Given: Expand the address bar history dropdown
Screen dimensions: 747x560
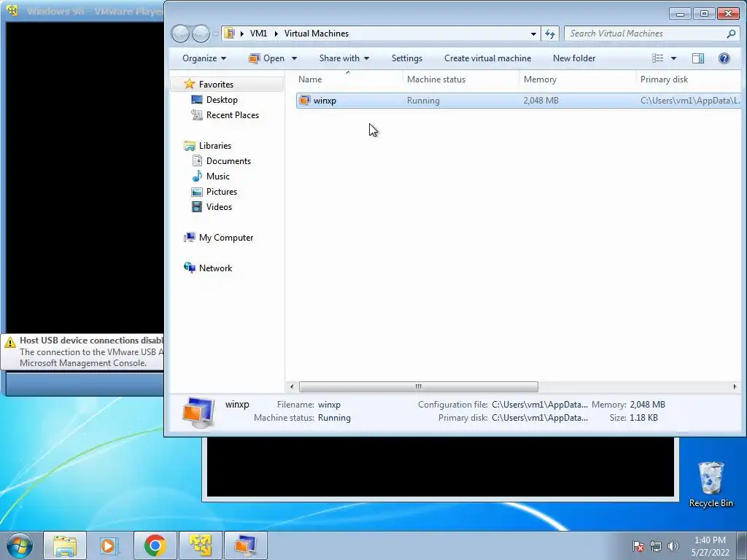Looking at the screenshot, I should (533, 34).
